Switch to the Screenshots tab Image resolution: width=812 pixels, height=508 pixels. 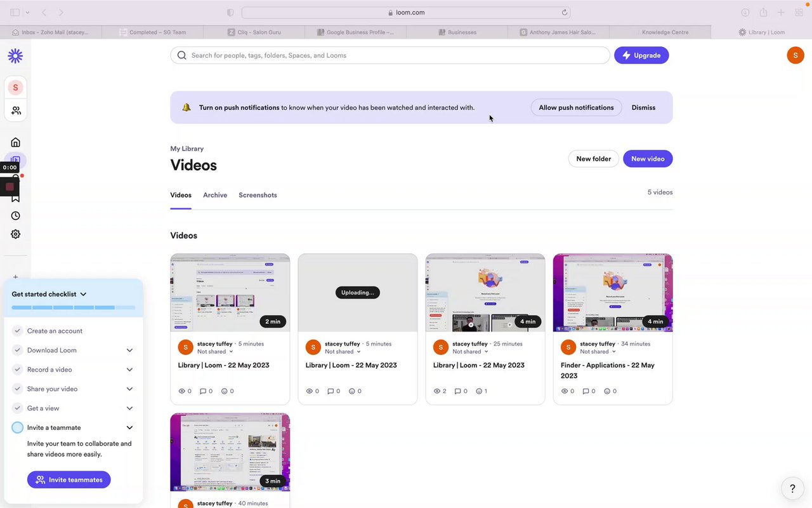pos(258,195)
